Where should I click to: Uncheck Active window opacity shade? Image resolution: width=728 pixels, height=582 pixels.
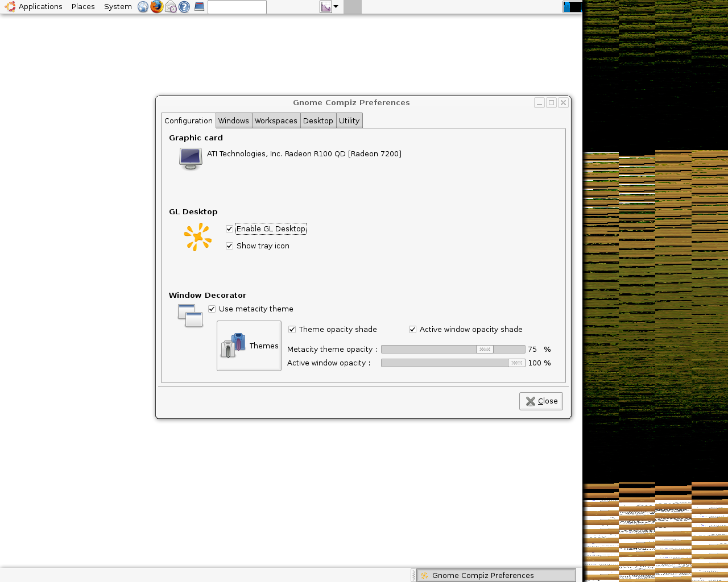pyautogui.click(x=413, y=330)
